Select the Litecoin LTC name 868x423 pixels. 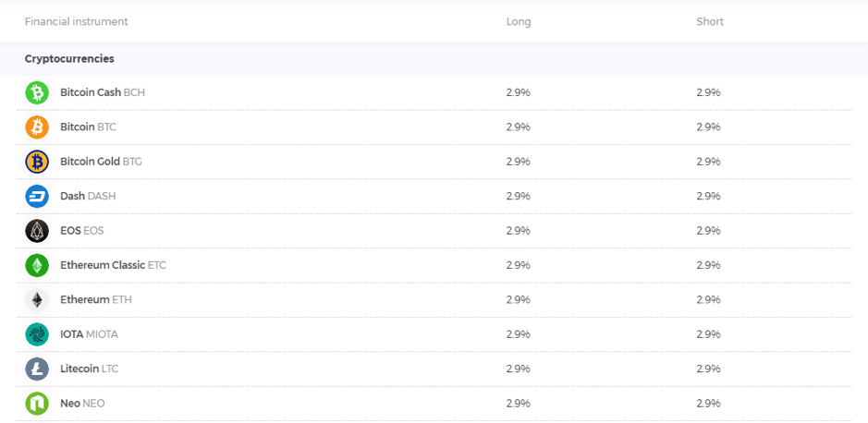tap(89, 369)
